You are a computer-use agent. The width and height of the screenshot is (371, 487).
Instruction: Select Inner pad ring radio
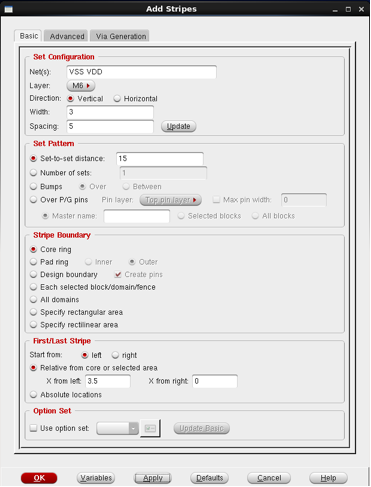point(88,262)
